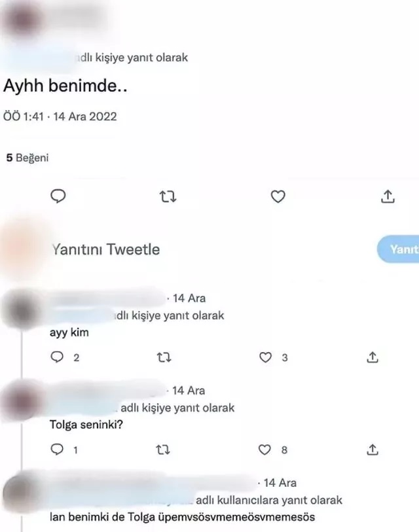Open the blurred avatar beside "ayy kim"
The width and height of the screenshot is (419, 532).
(x=22, y=310)
